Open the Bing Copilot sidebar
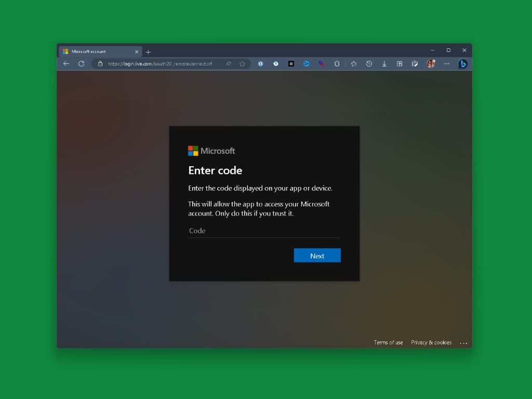This screenshot has height=399, width=532. pos(463,63)
